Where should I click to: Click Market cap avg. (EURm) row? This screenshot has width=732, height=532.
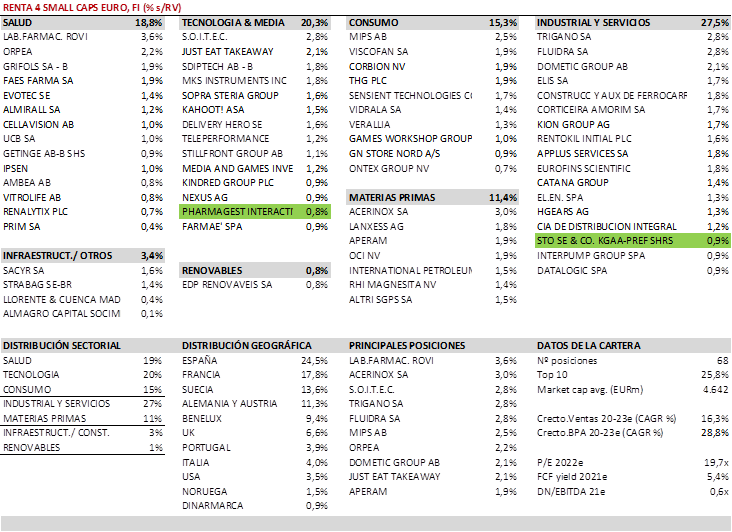pyautogui.click(x=633, y=389)
